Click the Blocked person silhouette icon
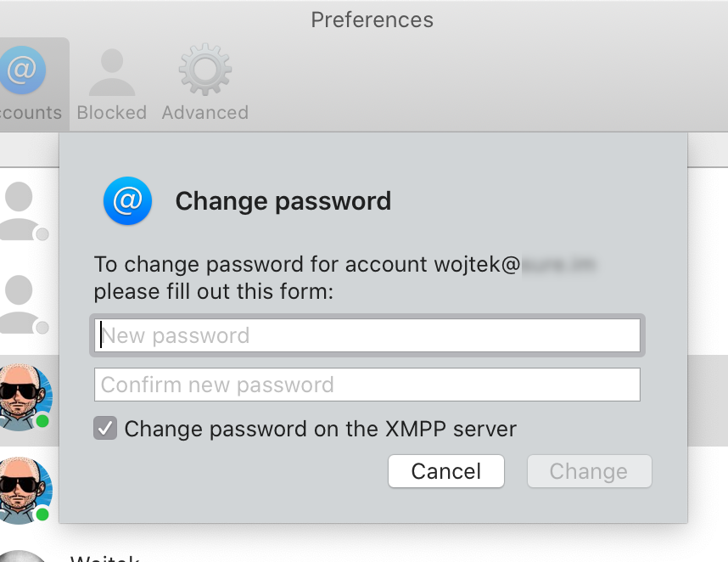The width and height of the screenshot is (728, 562). pos(112,72)
